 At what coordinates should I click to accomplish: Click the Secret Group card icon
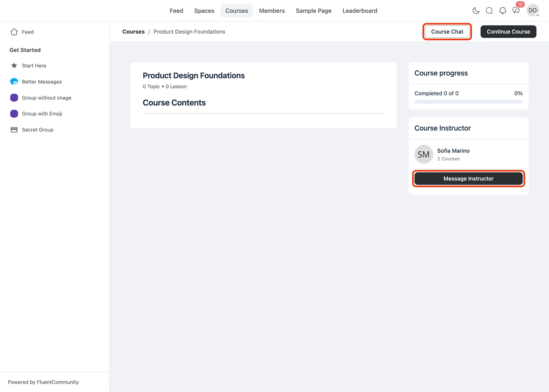(14, 130)
